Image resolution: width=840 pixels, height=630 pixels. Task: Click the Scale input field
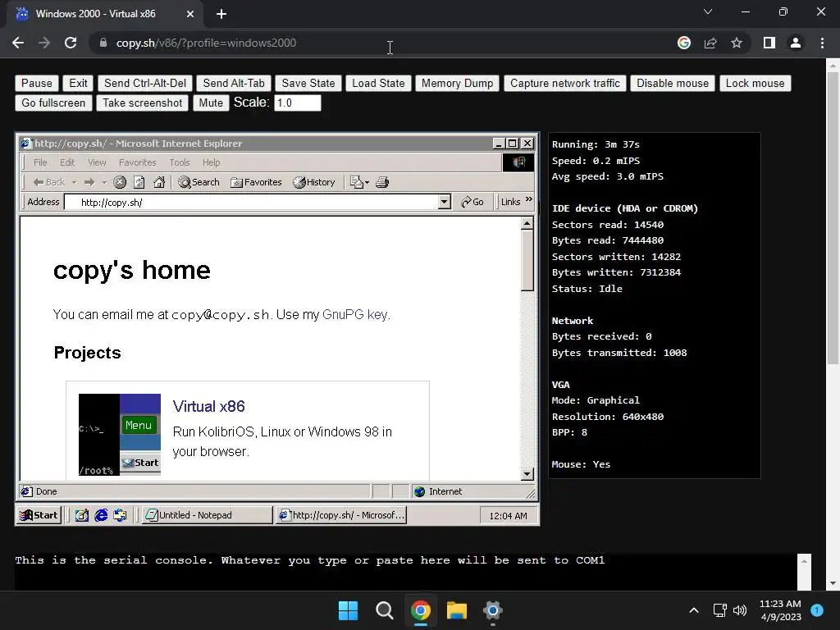(297, 103)
